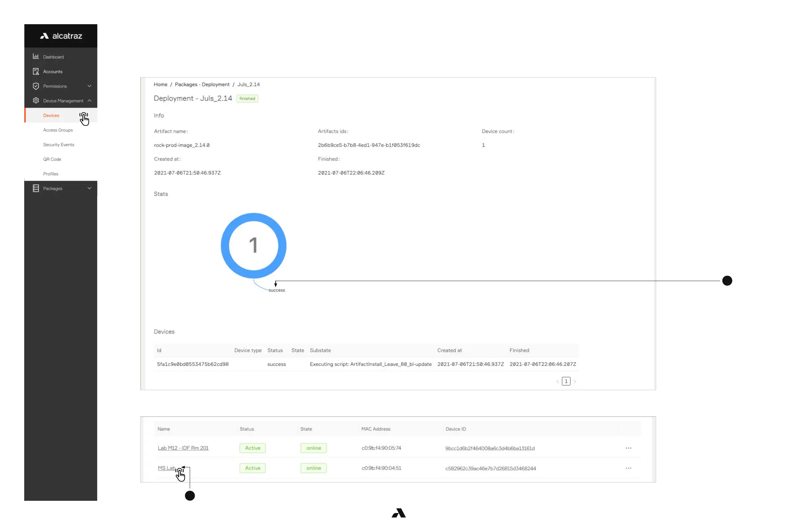Open Security Events menu item
The width and height of the screenshot is (812, 525).
[x=59, y=145]
